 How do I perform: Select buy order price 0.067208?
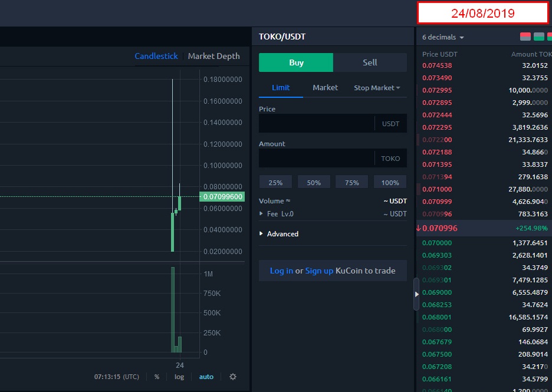pyautogui.click(x=437, y=367)
